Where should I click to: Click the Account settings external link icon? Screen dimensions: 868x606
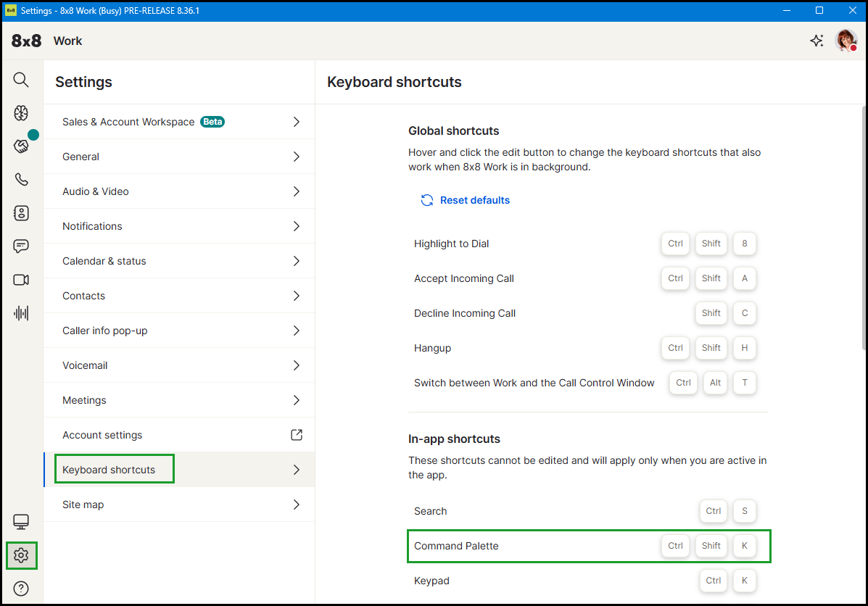point(297,435)
